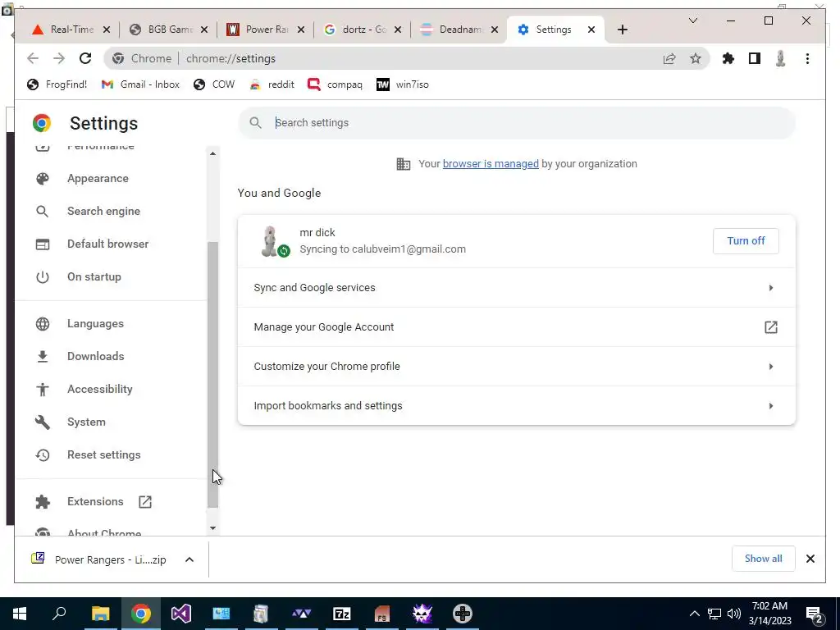Go forward using the forward arrow
Viewport: 840px width, 630px height.
tap(59, 58)
